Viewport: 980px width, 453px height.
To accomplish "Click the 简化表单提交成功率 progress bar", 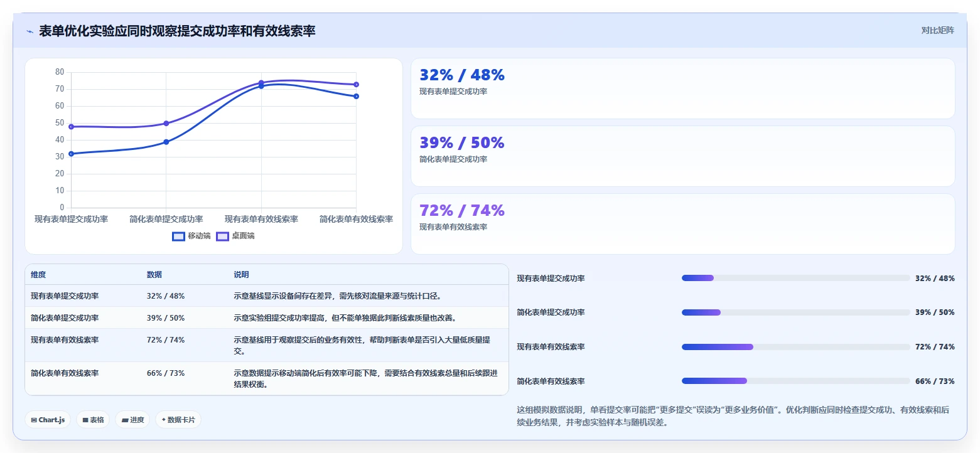I will (x=795, y=312).
